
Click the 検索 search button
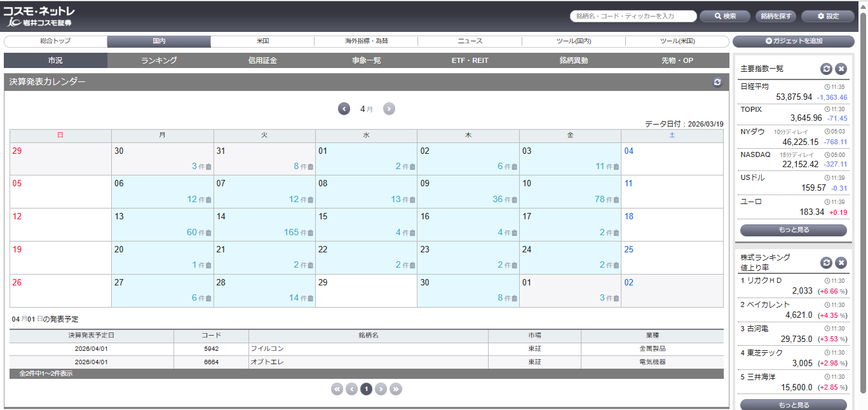(724, 16)
